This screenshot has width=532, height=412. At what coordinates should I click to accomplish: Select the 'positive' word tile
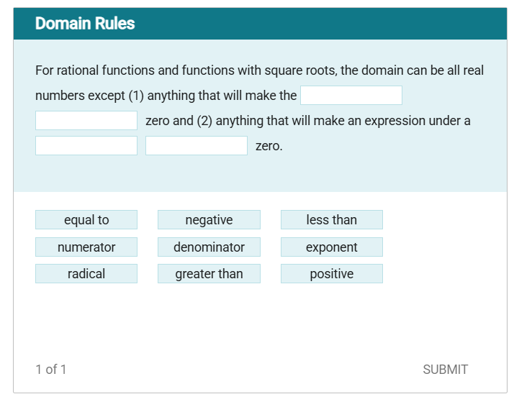(x=331, y=274)
